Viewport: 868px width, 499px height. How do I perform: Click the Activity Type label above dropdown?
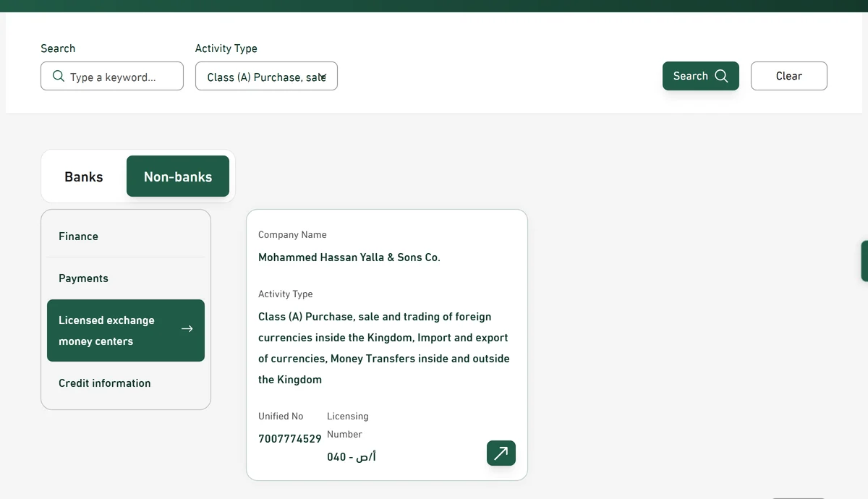226,48
